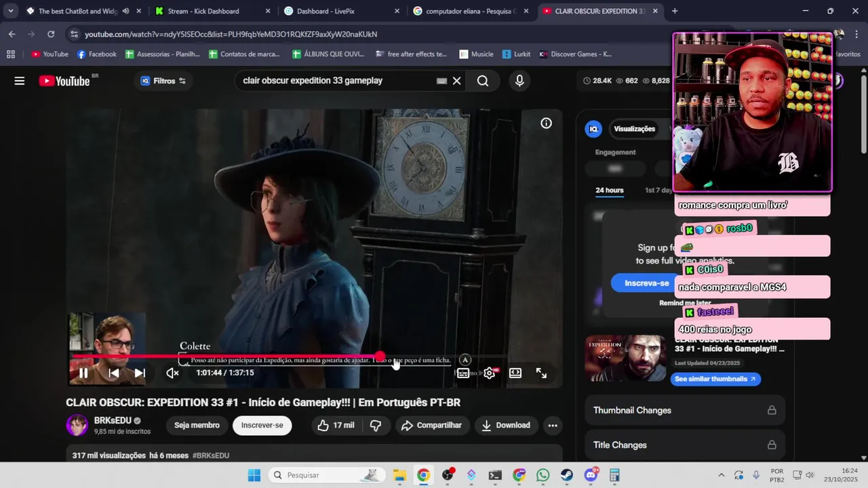Viewport: 868px width, 488px height.
Task: Open WhatsApp from the taskbar
Action: (x=542, y=475)
